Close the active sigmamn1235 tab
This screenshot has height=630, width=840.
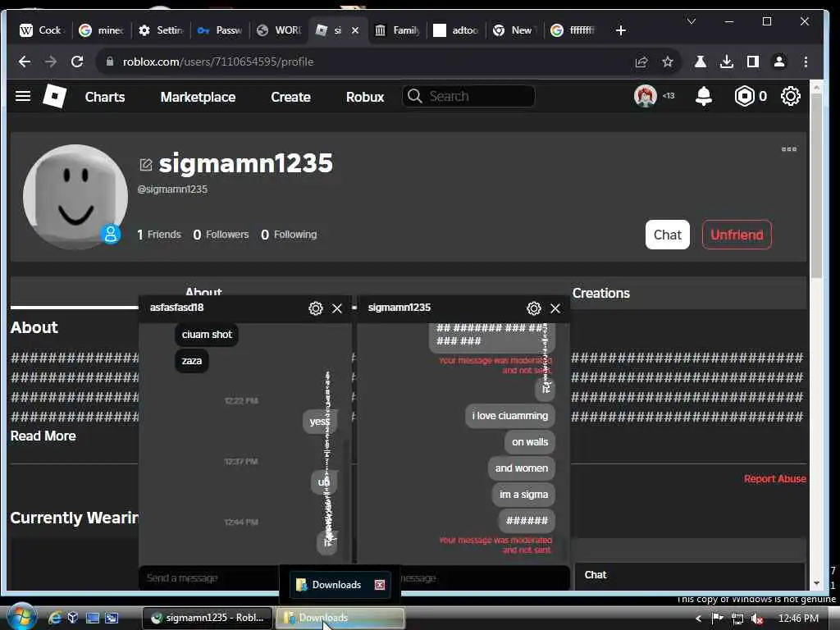click(355, 30)
